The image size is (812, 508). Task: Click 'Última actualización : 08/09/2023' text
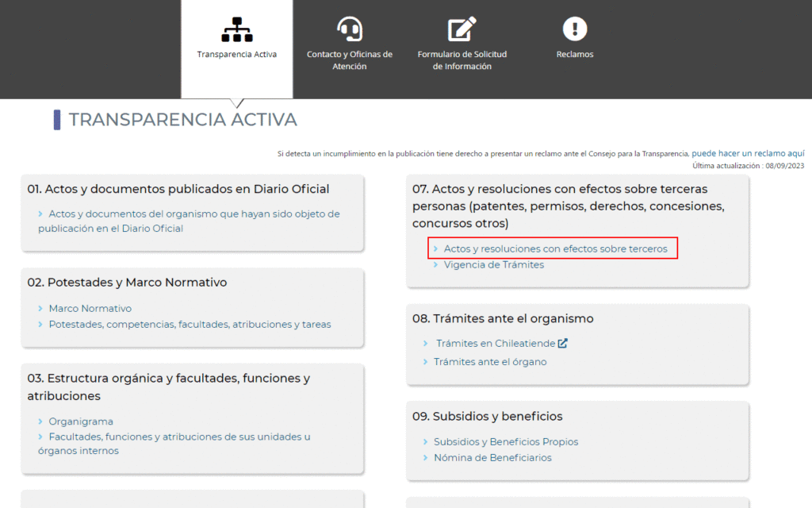coord(749,166)
